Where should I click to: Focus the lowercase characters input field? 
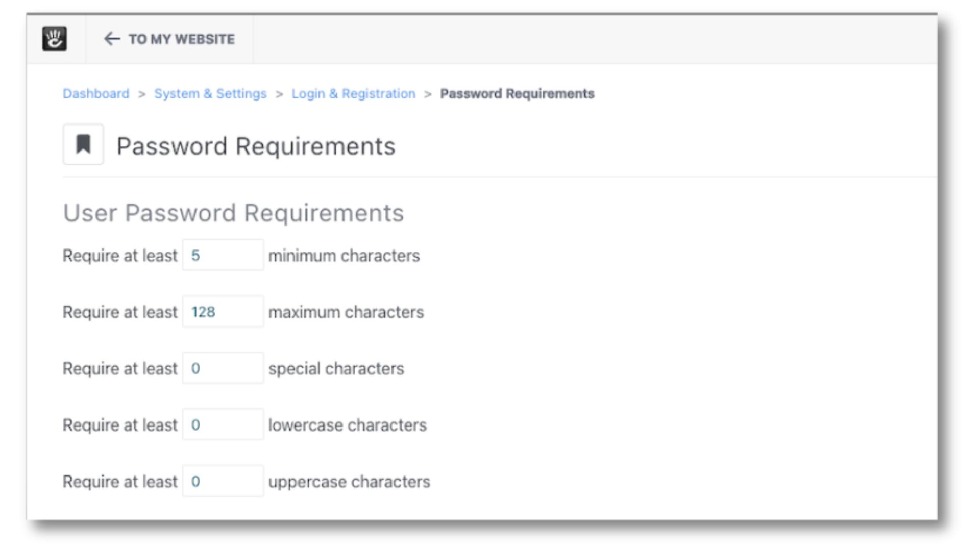coord(223,424)
